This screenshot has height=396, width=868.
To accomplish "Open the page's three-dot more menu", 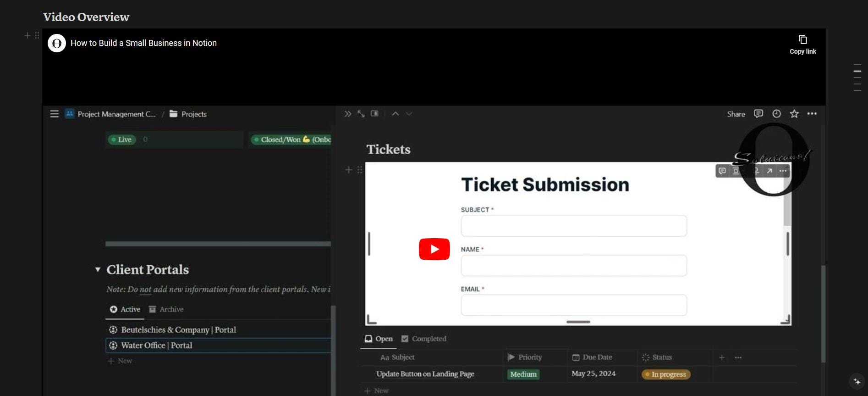I will (812, 114).
